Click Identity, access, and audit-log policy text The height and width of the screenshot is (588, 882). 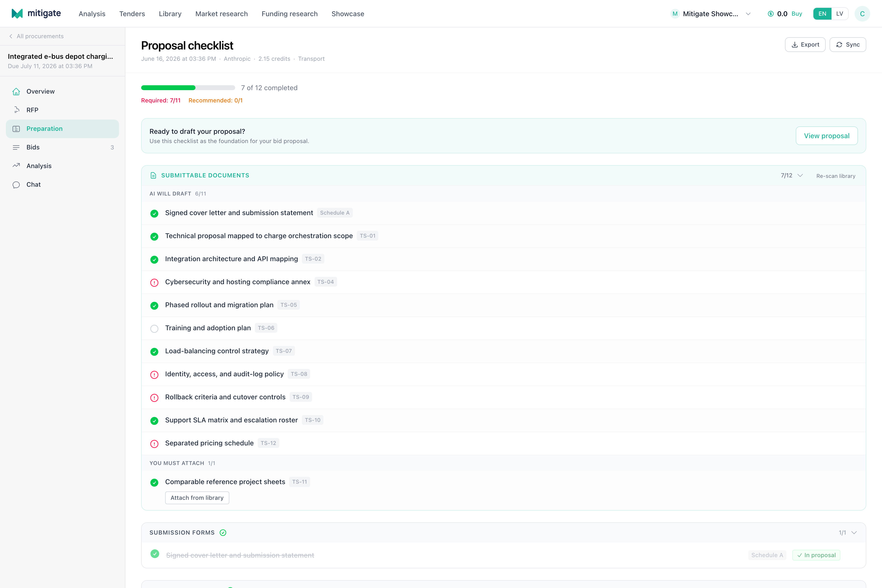(224, 374)
